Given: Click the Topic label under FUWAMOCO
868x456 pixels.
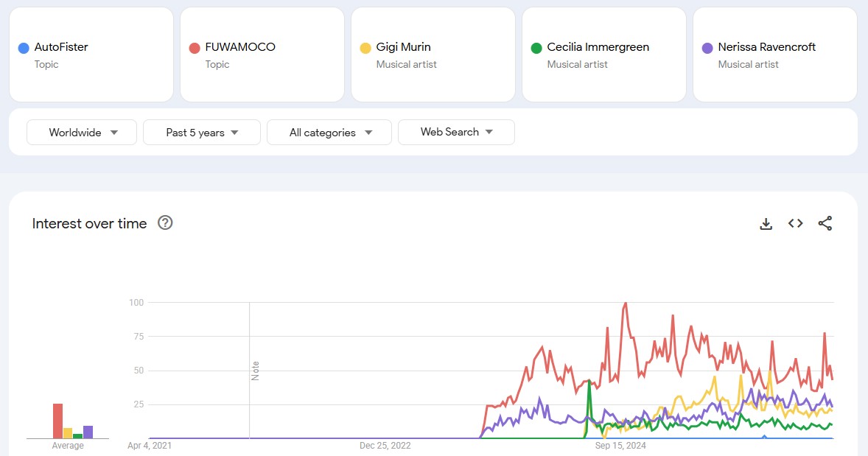Looking at the screenshot, I should [x=217, y=65].
